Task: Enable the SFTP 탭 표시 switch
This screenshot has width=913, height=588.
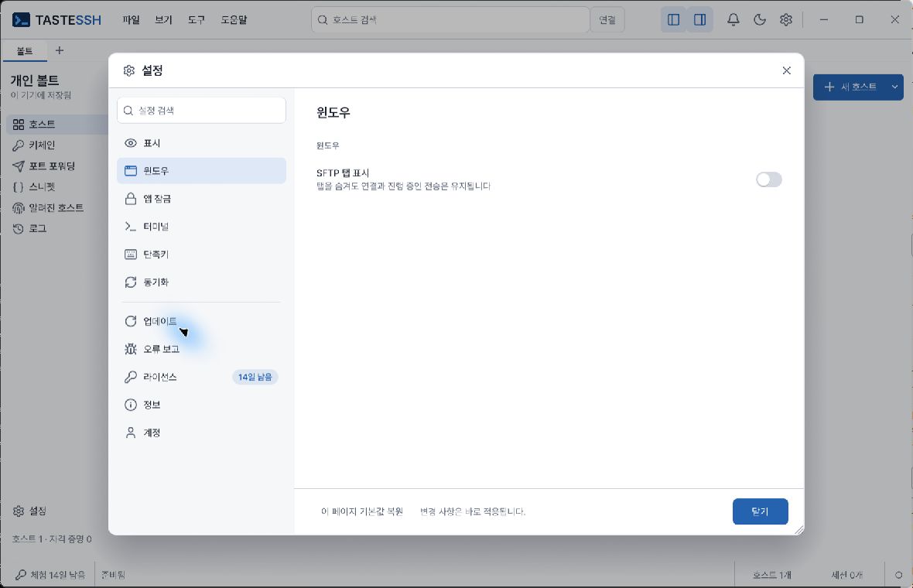Action: tap(768, 179)
